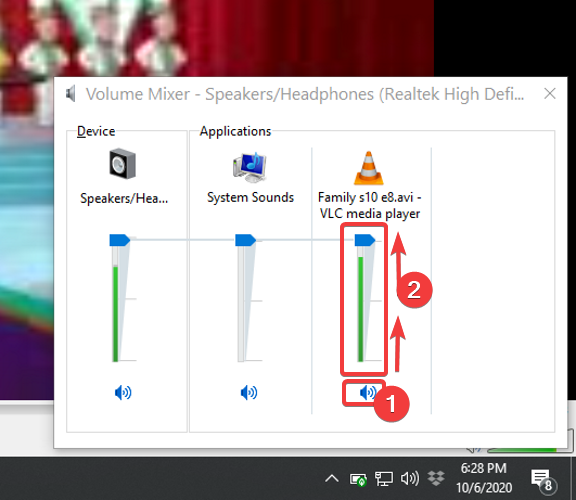The width and height of the screenshot is (576, 500).
Task: Open the taskbar volume speaker icon
Action: 410,478
